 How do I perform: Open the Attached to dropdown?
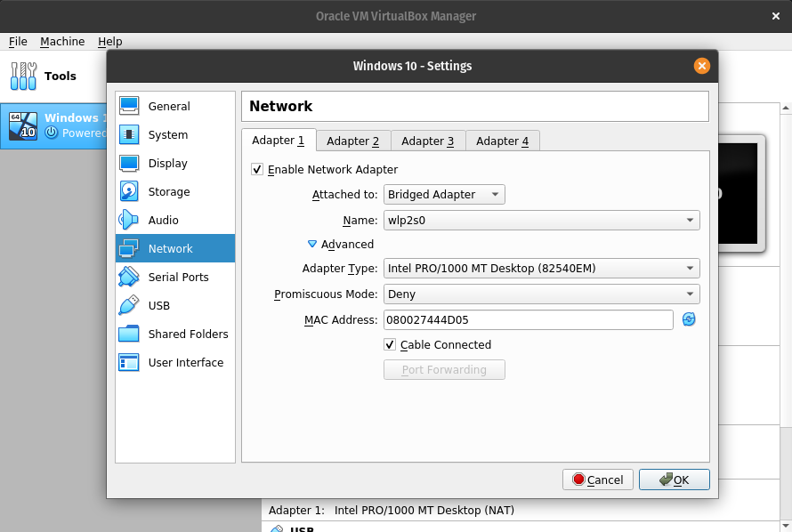point(444,194)
